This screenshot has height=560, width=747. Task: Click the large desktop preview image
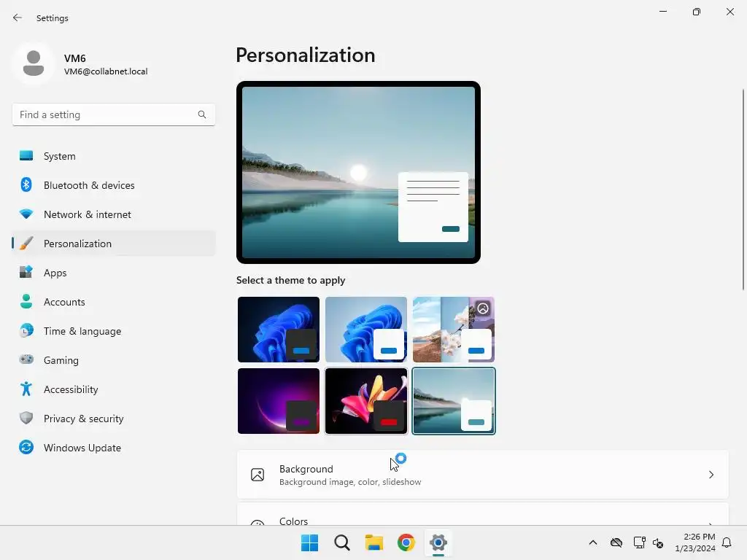pyautogui.click(x=358, y=172)
